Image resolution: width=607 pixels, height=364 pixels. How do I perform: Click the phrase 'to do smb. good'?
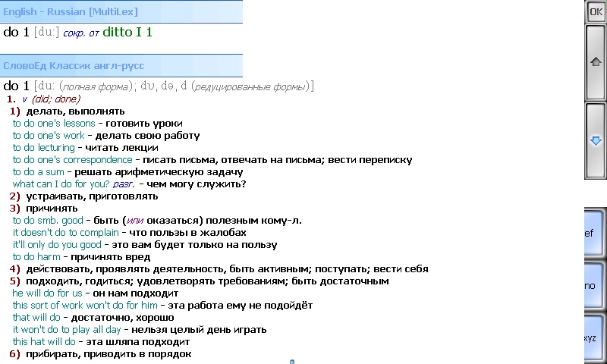point(48,221)
